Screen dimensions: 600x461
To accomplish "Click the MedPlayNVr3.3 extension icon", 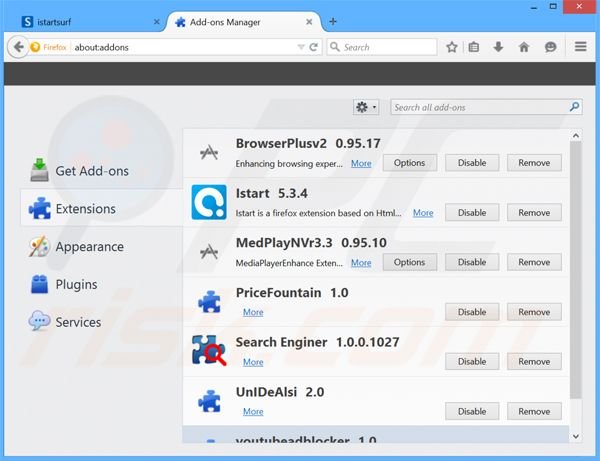I will point(209,252).
